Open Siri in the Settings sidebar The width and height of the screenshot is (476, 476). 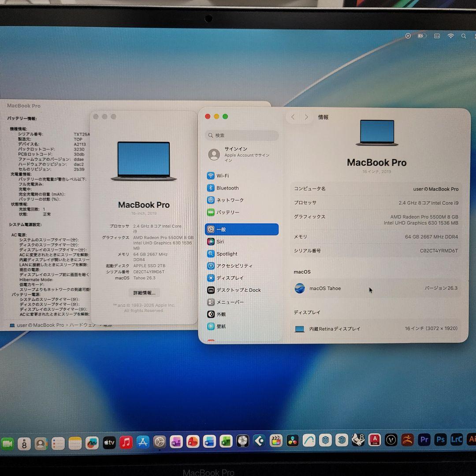point(242,242)
